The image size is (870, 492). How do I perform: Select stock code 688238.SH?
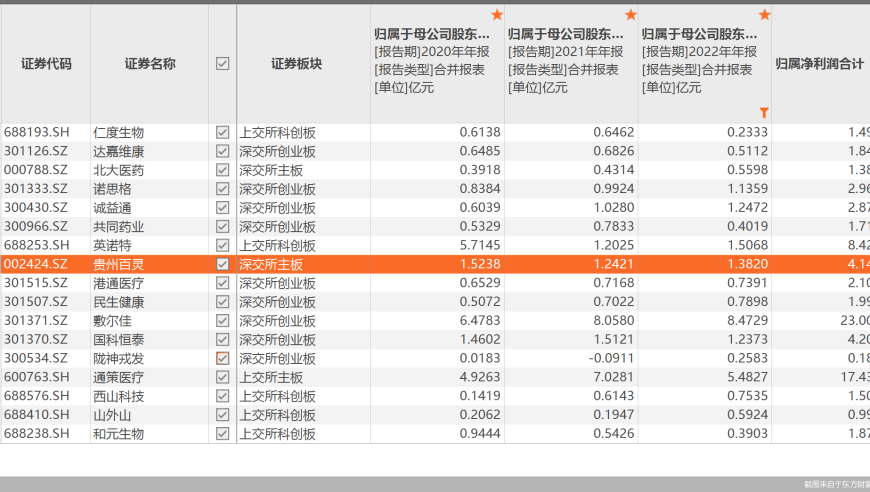tap(37, 434)
